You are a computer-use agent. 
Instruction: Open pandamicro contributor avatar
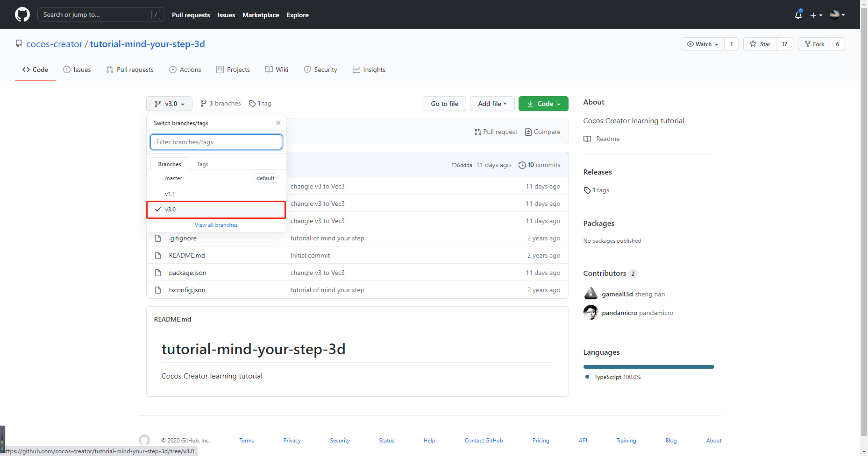(x=591, y=312)
